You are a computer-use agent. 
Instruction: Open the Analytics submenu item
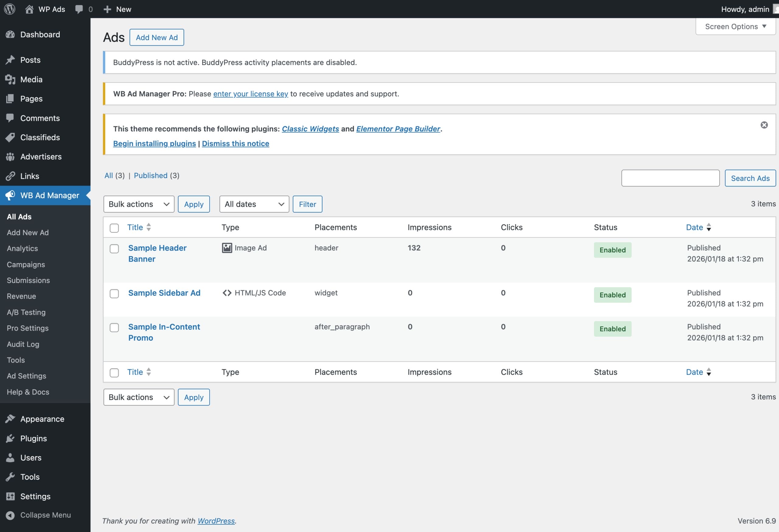[x=22, y=248]
